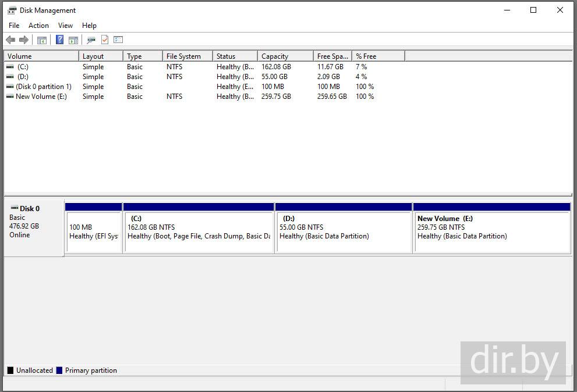
Task: Open Help via blue question mark icon
Action: coord(59,40)
